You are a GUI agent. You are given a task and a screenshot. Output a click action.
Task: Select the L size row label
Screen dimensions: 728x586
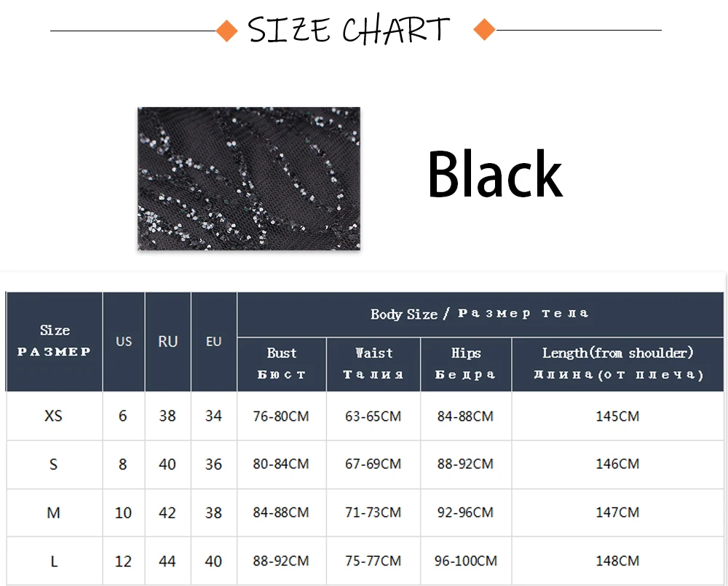click(x=54, y=561)
